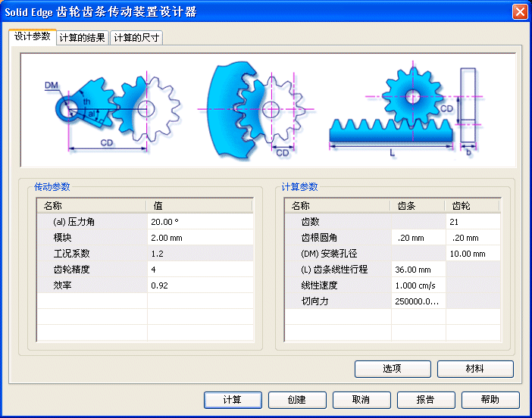Open the 报告 report button
Viewport: 532px width, 418px height.
point(426,400)
